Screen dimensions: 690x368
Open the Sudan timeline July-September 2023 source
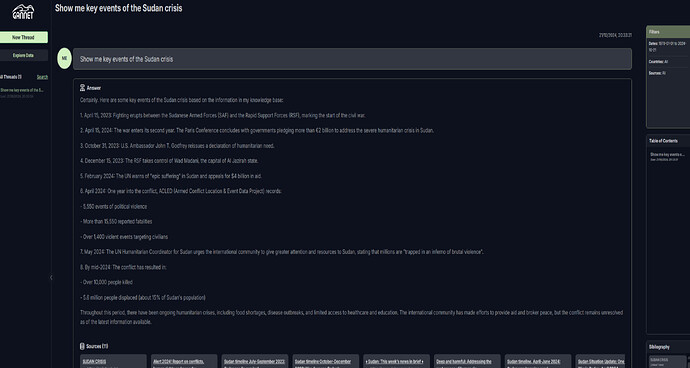pyautogui.click(x=255, y=361)
